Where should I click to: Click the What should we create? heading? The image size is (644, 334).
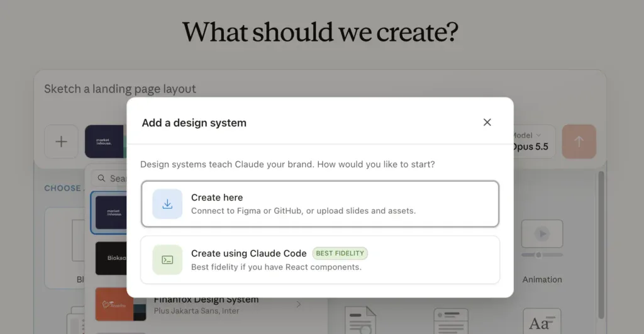click(x=320, y=32)
